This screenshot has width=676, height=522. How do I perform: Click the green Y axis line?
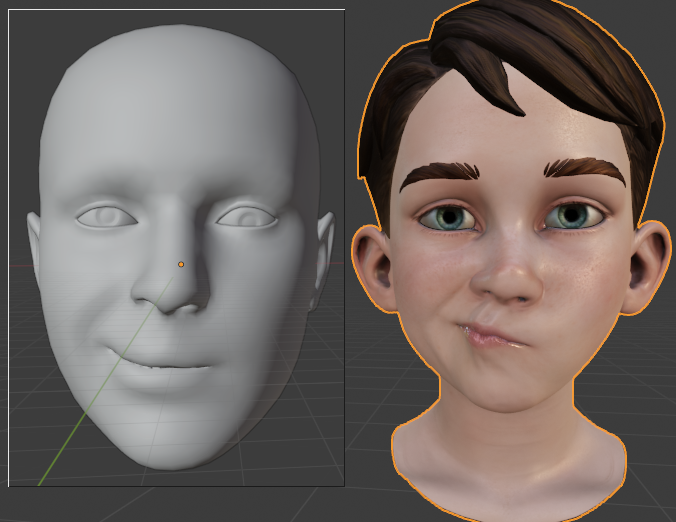106,381
